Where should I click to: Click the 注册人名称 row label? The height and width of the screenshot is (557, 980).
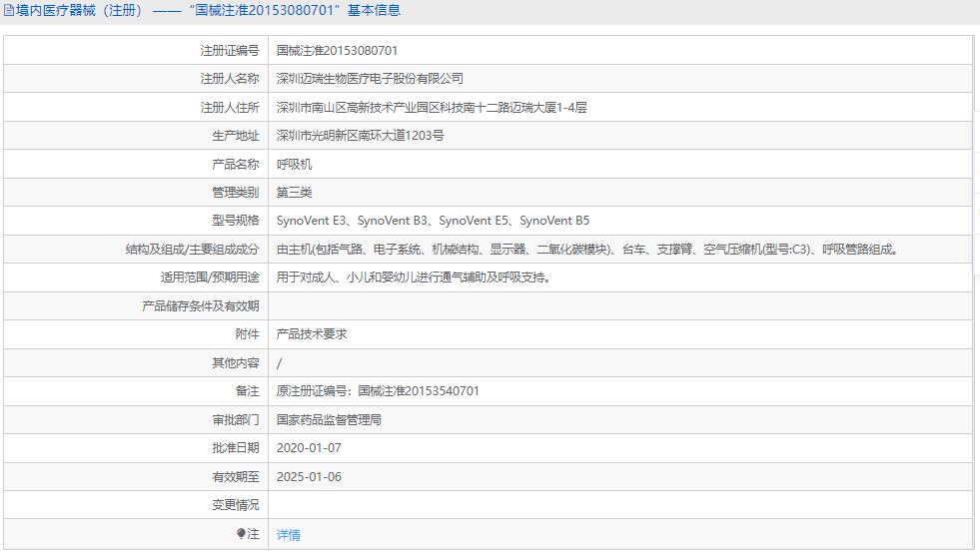pyautogui.click(x=230, y=79)
